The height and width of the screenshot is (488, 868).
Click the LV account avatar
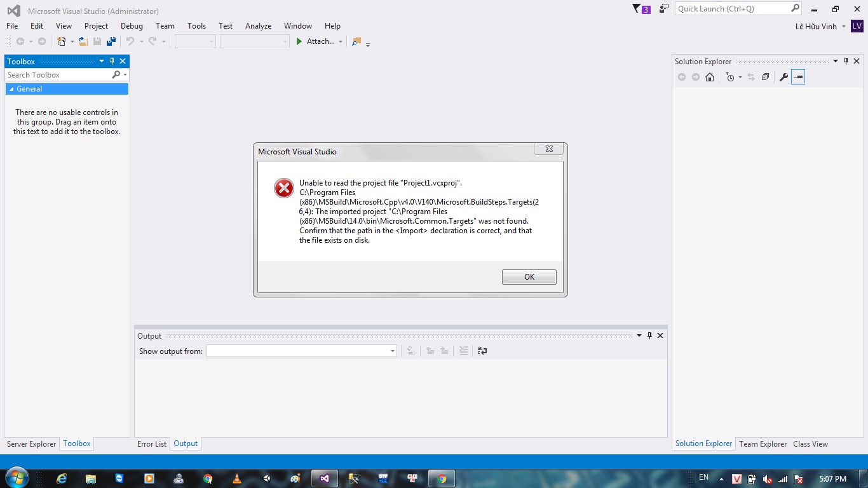click(857, 26)
